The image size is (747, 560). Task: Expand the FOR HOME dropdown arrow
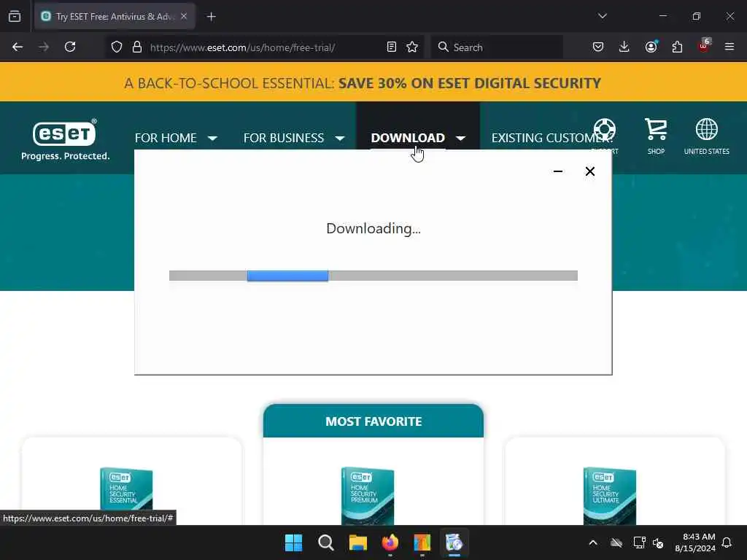point(212,139)
